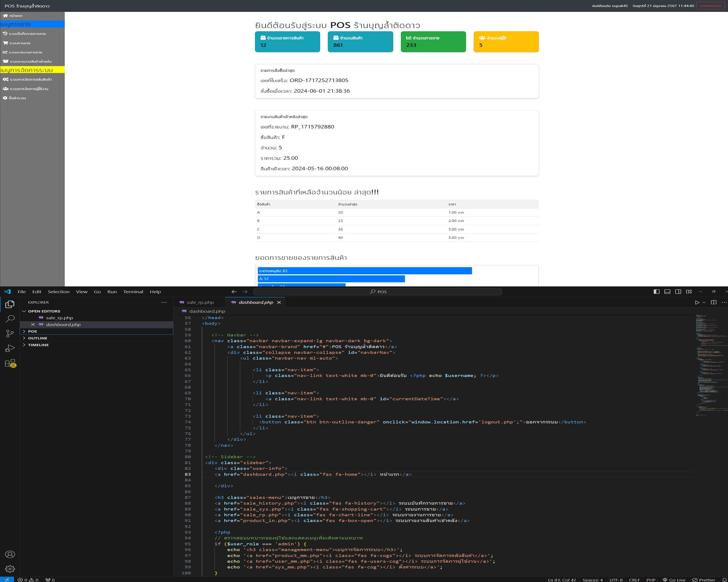
Task: Expand the POS folder in Explorer
Action: coord(33,331)
